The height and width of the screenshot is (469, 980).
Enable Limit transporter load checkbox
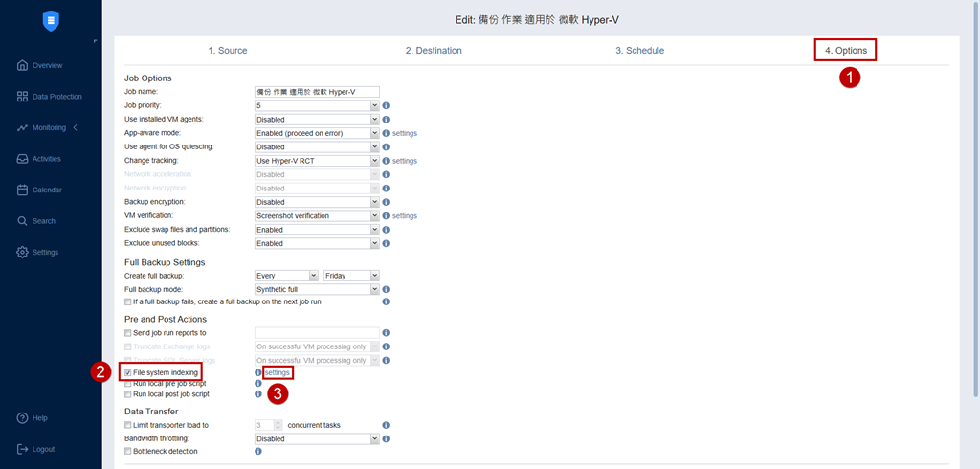[128, 425]
